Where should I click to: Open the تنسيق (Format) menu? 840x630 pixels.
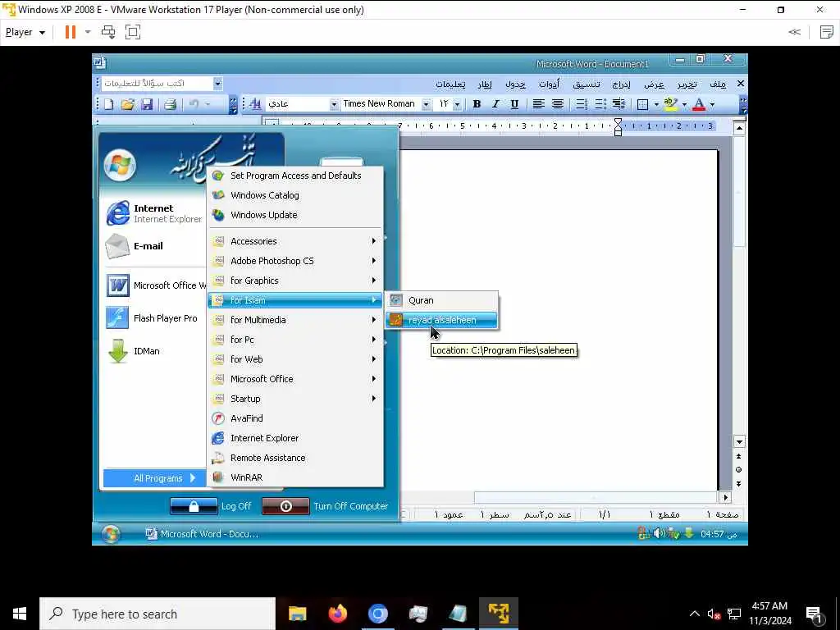586,84
